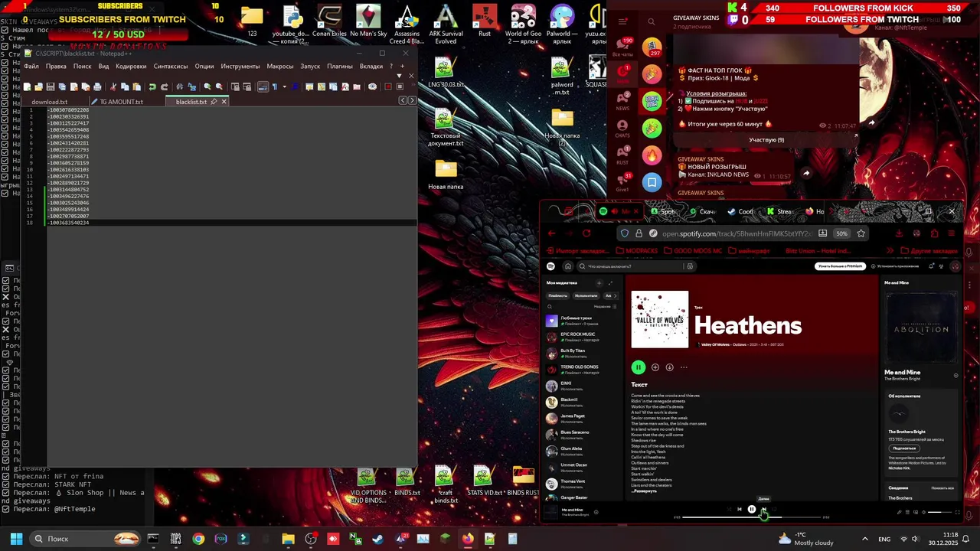Click the Подписаться button for The Brothers Bright
The height and width of the screenshot is (551, 980).
(903, 448)
